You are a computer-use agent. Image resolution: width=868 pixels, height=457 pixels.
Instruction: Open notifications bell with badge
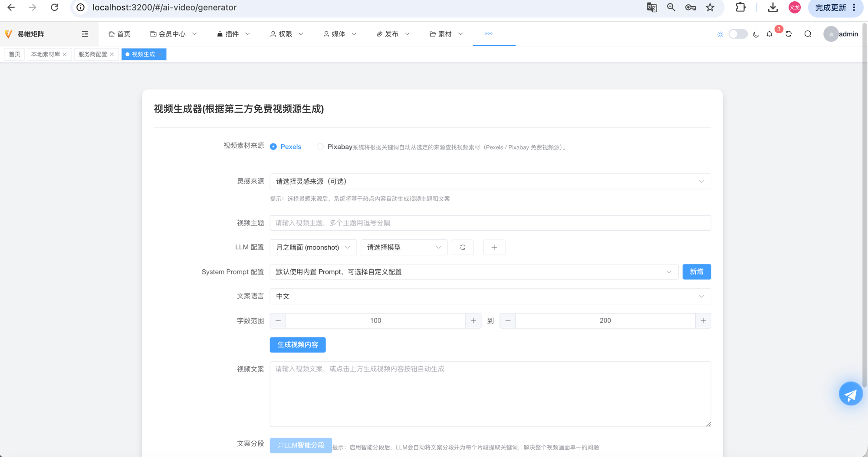click(769, 34)
